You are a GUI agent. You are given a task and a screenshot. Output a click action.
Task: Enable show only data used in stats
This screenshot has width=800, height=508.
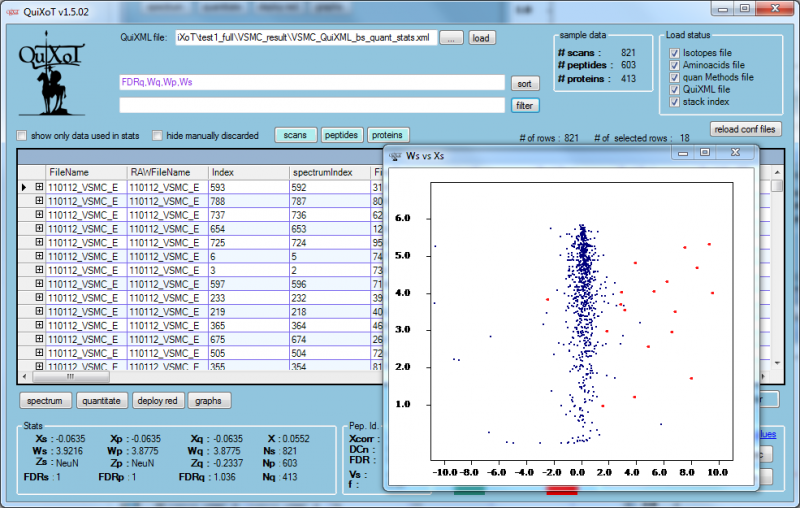click(x=22, y=135)
